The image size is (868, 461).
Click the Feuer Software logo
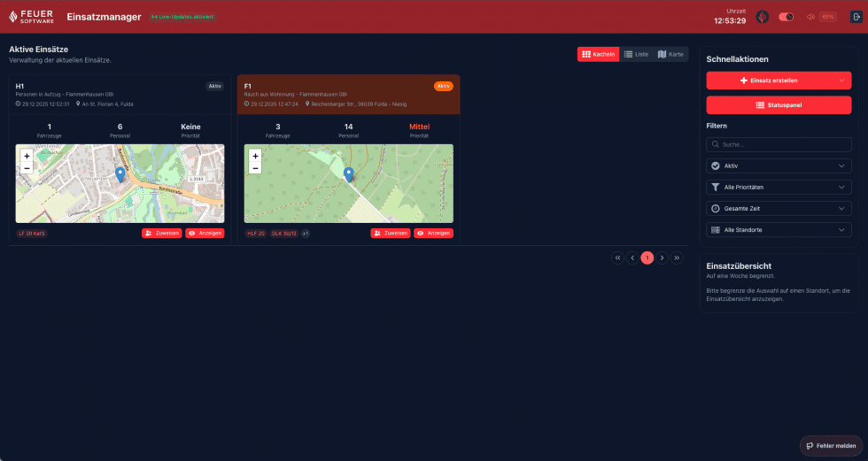pos(32,17)
